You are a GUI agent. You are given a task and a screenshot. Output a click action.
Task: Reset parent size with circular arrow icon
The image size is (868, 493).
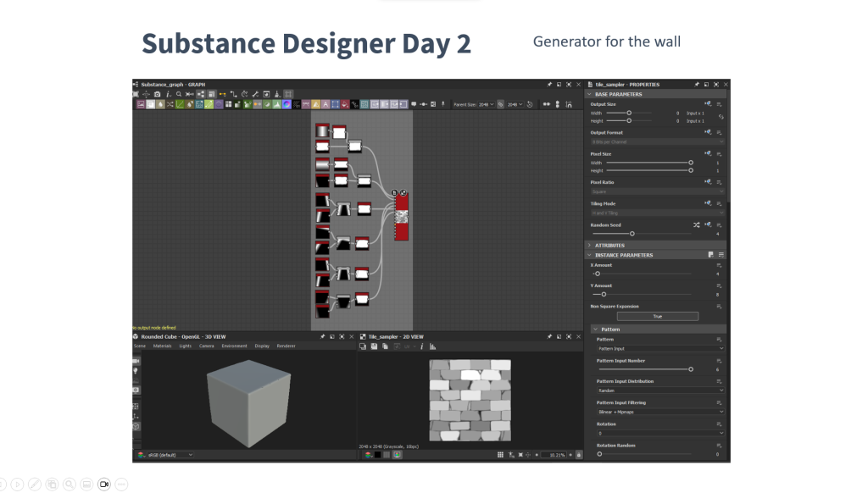pyautogui.click(x=529, y=104)
